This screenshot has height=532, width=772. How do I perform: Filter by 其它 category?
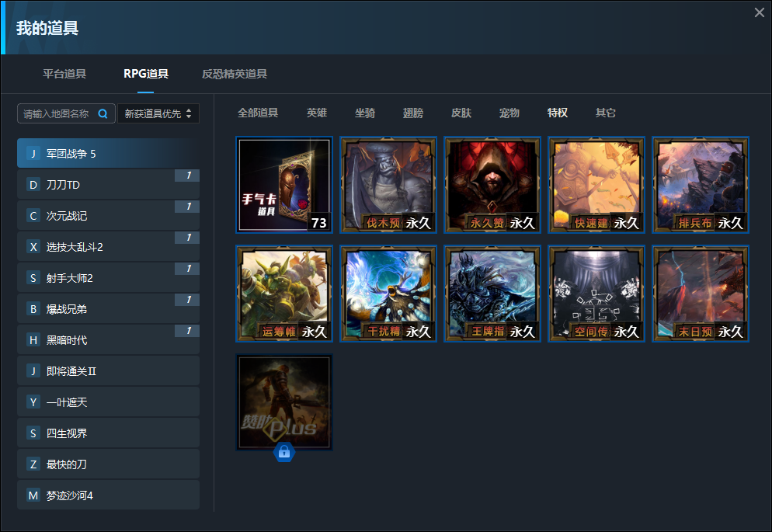pos(606,113)
